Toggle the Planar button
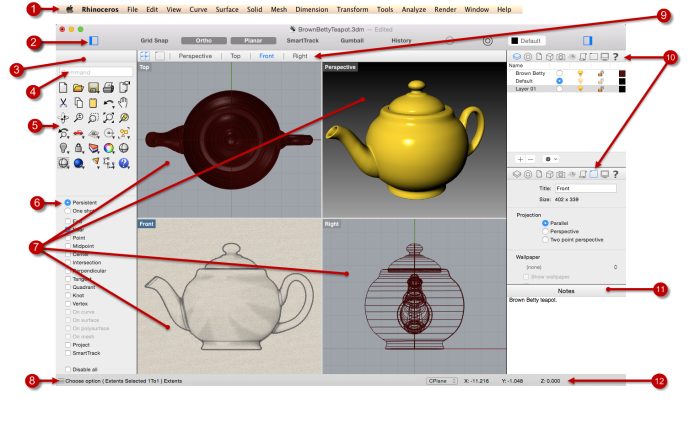Image resolution: width=700 pixels, height=428 pixels. click(x=253, y=41)
